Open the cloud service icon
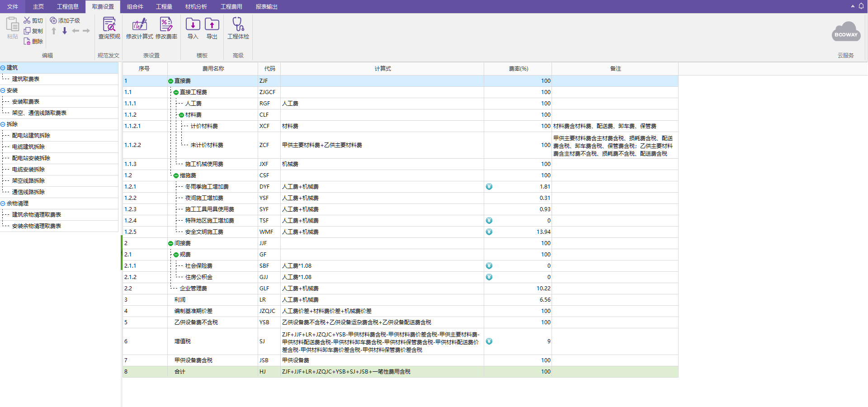 pyautogui.click(x=846, y=32)
